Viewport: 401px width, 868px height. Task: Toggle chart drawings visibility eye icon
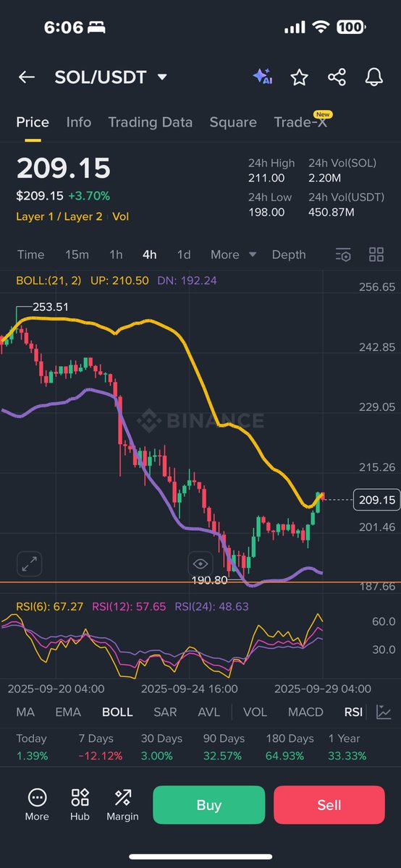click(200, 563)
